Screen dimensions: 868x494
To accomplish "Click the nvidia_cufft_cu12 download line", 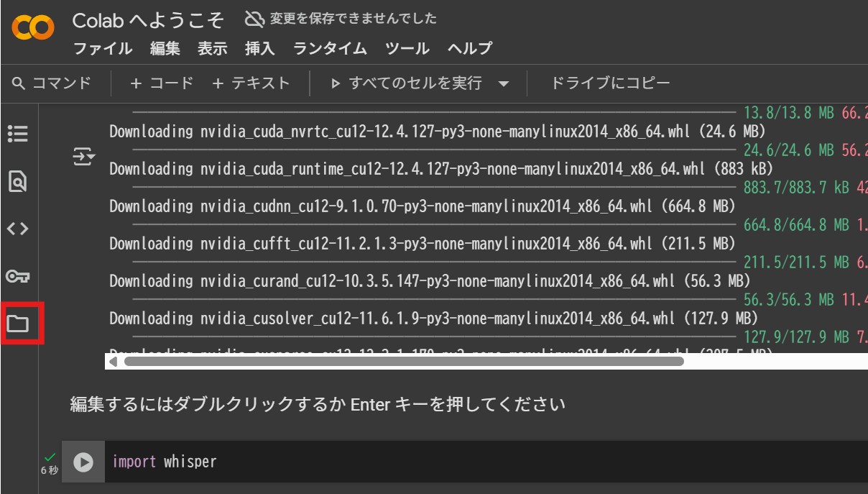I will [423, 244].
